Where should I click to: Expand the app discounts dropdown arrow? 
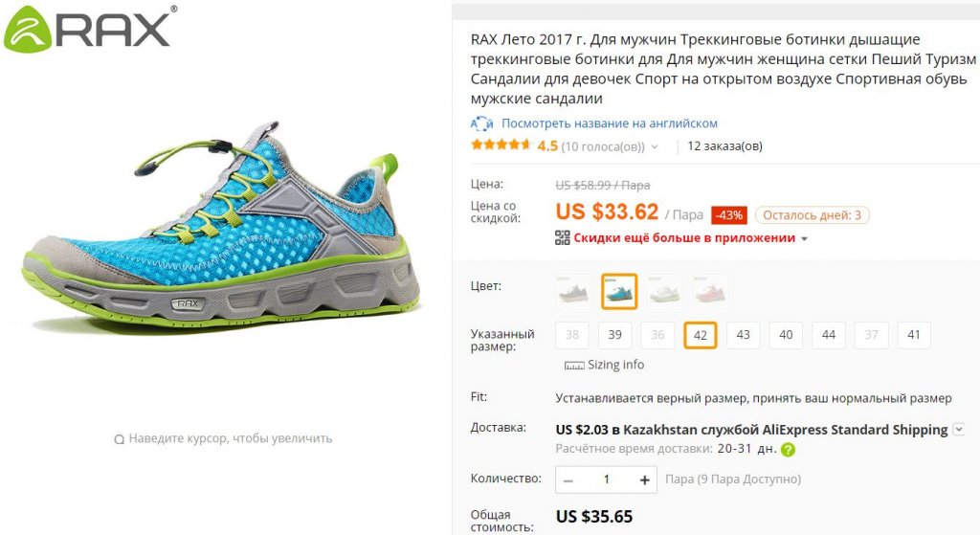point(804,238)
